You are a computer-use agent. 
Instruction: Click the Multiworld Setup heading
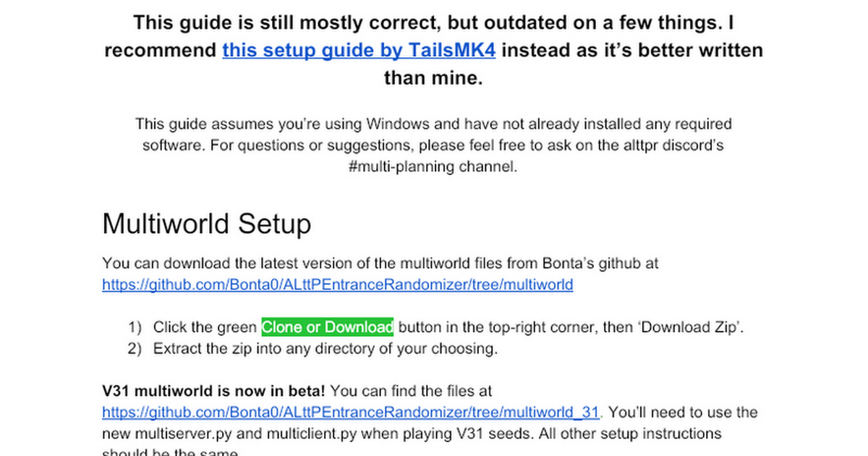pyautogui.click(x=207, y=224)
